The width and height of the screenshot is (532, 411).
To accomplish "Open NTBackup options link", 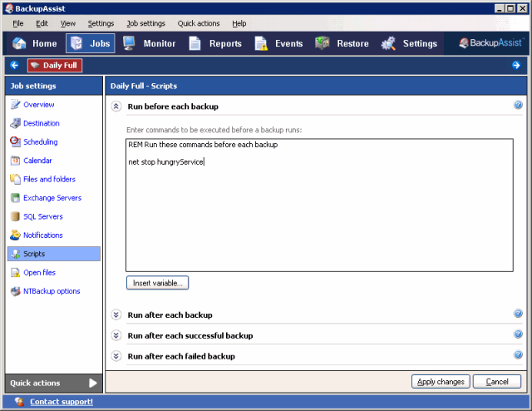I will 52,291.
